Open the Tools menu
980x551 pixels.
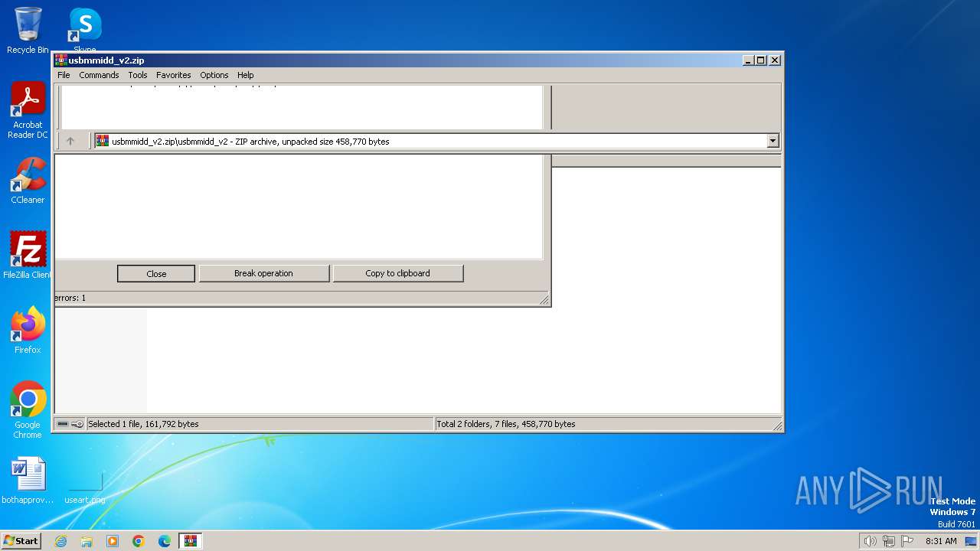[138, 75]
